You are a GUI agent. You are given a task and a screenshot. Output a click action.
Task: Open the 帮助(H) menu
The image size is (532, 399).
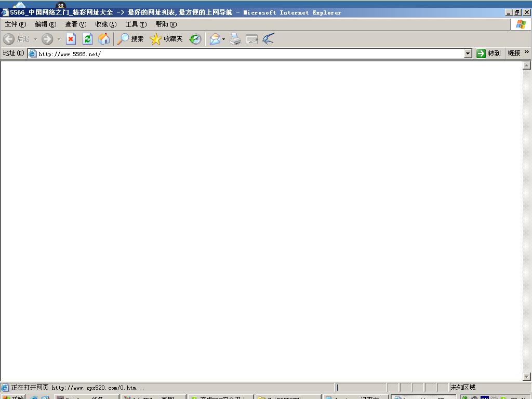[166, 24]
